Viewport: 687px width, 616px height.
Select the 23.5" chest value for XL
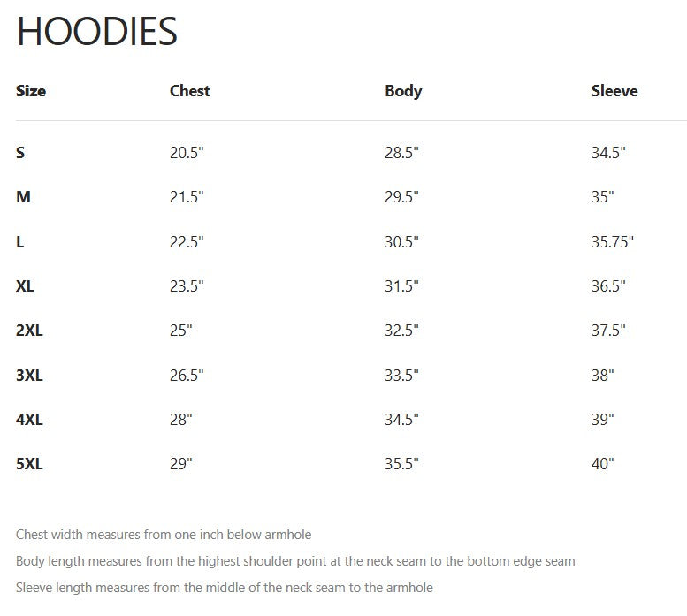pos(187,286)
